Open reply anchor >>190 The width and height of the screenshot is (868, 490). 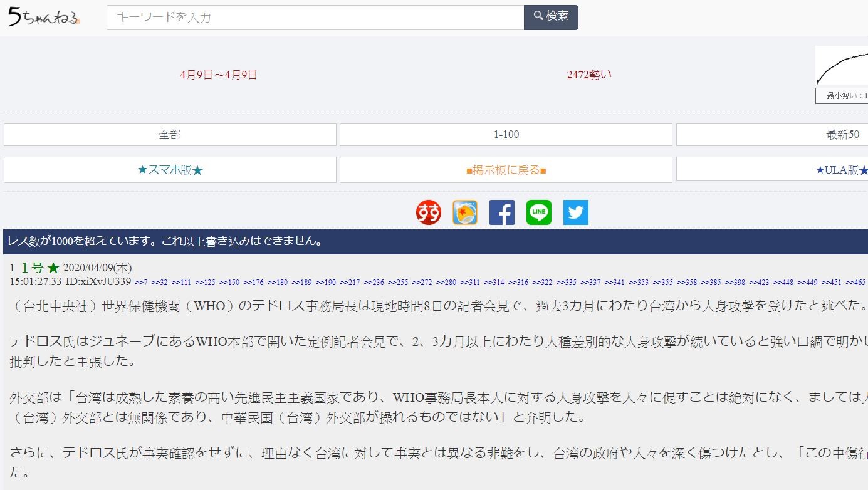point(326,282)
